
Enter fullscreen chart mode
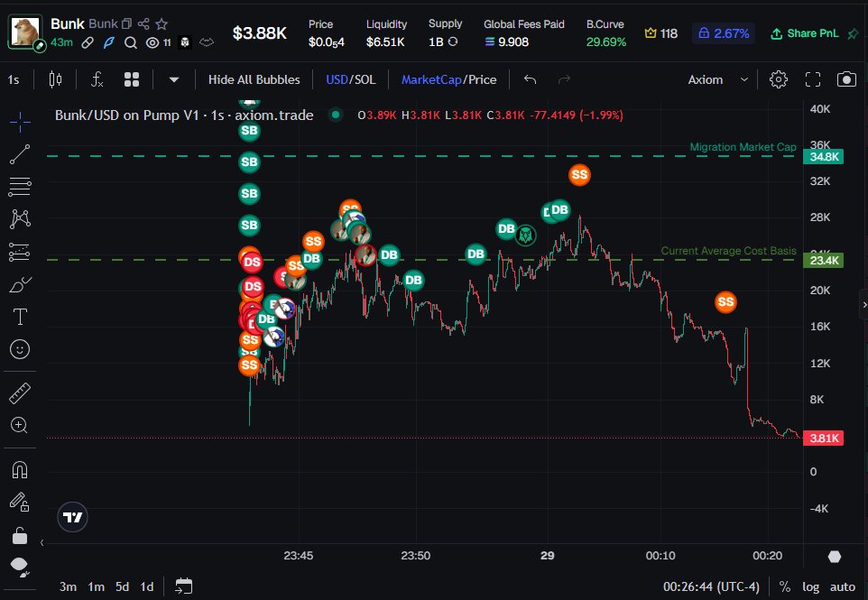(x=813, y=79)
